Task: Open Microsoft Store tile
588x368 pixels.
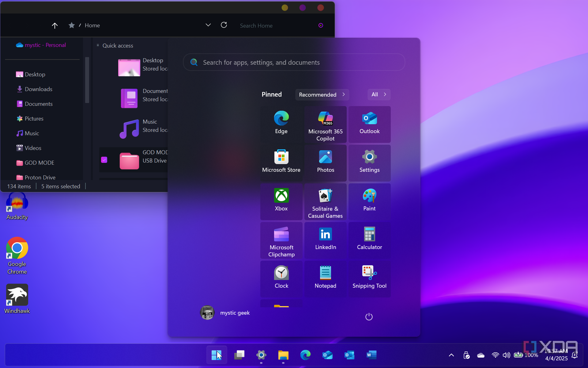Action: coord(281,163)
